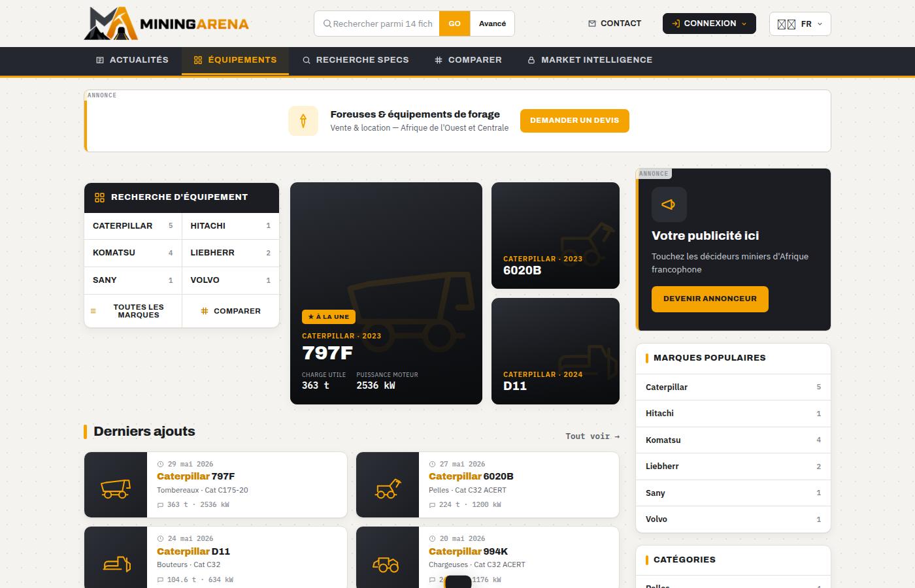This screenshot has height=588, width=915.
Task: Open the Caterpillar 6020B thumbnail card
Action: (x=556, y=235)
